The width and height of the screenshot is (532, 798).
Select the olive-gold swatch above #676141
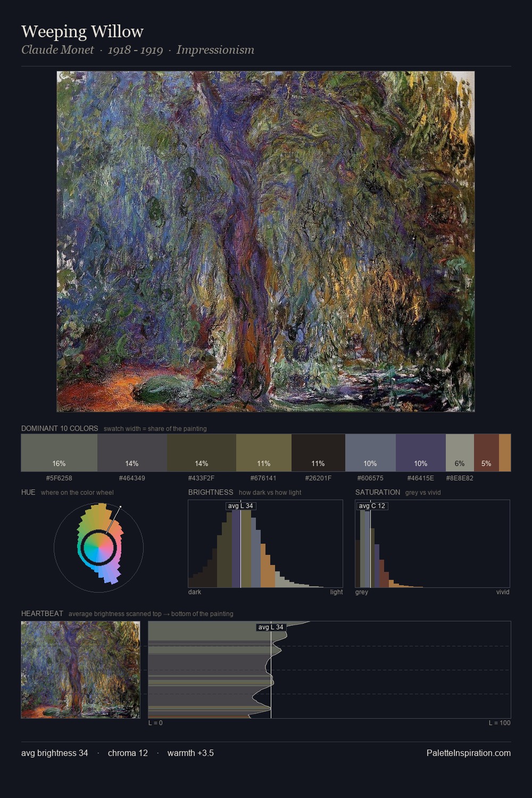264,453
